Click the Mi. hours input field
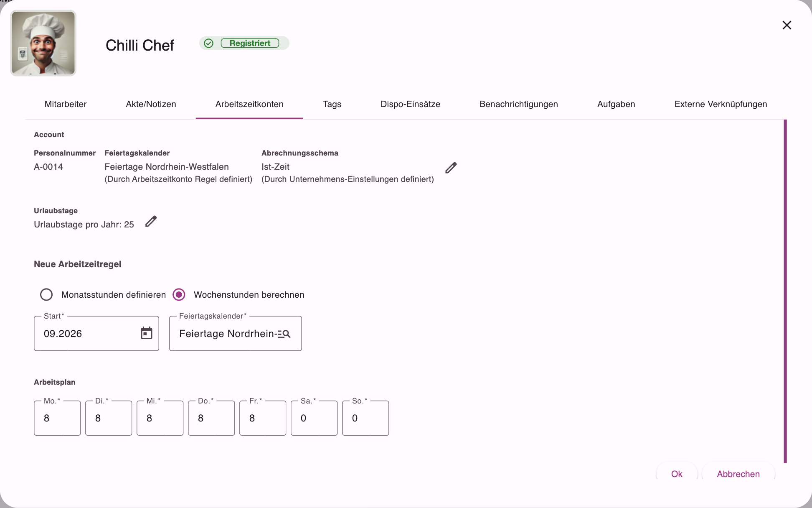Screen dimensions: 812x508 (x=160, y=418)
